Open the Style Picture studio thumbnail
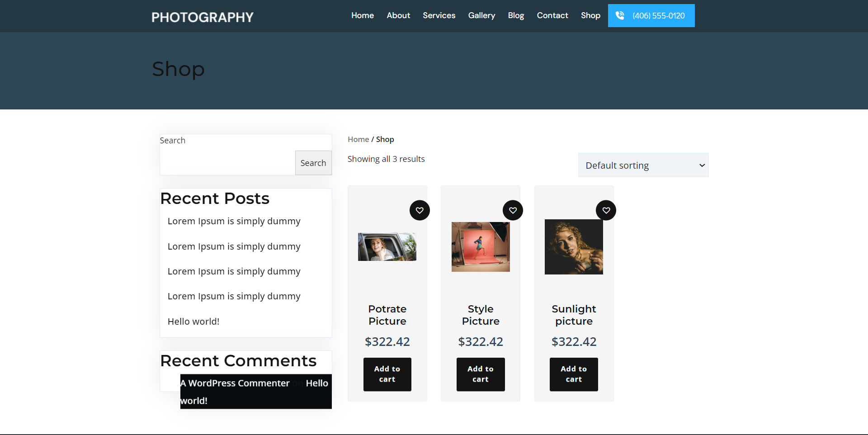The image size is (868, 435). pyautogui.click(x=480, y=247)
